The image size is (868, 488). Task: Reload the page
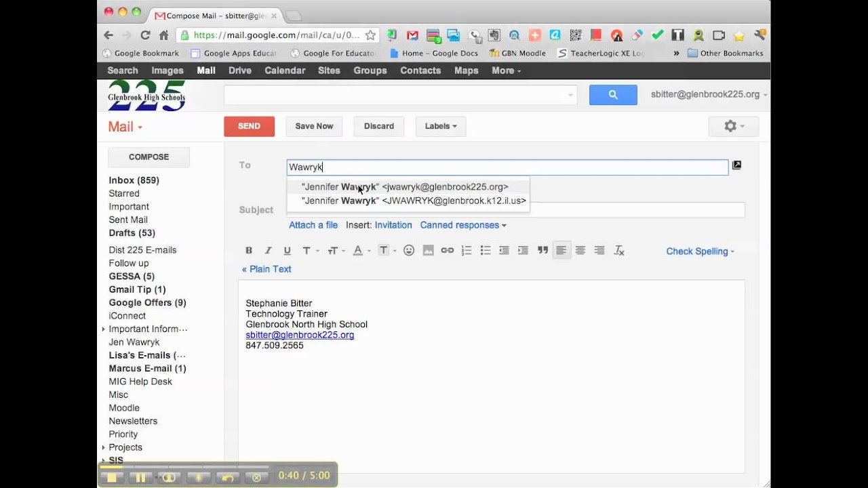point(145,35)
